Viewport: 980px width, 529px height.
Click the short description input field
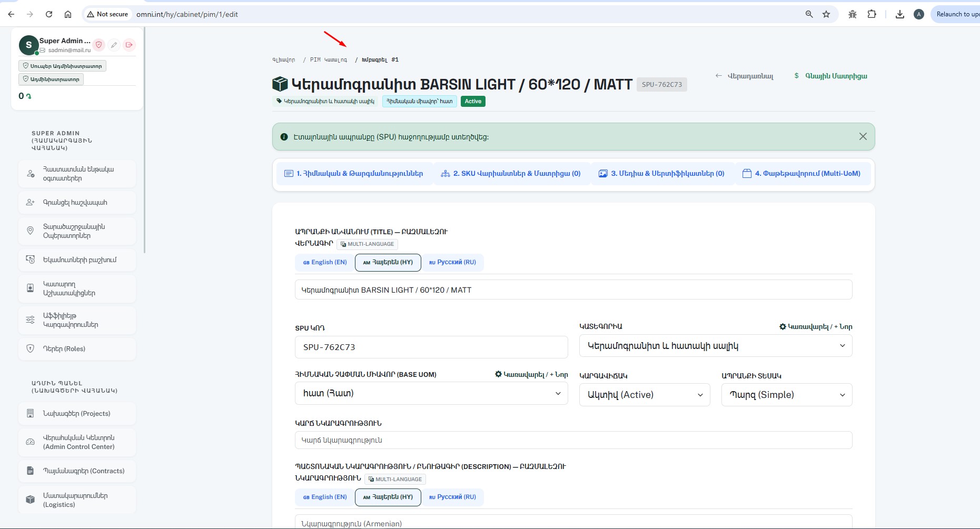(x=573, y=440)
